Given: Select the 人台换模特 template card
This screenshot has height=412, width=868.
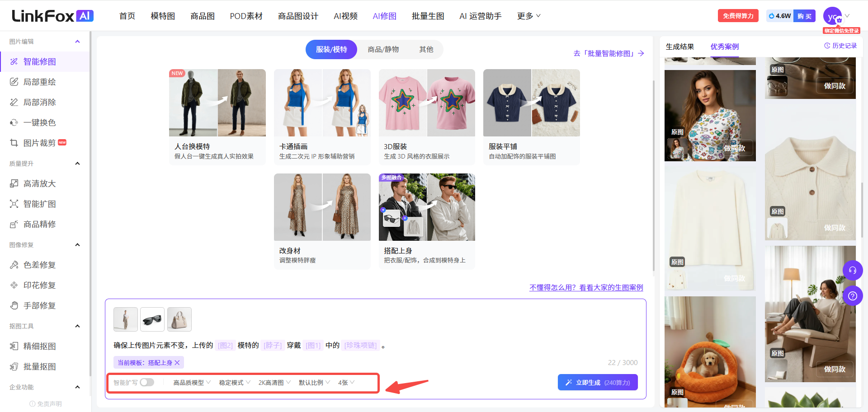Looking at the screenshot, I should [x=217, y=117].
